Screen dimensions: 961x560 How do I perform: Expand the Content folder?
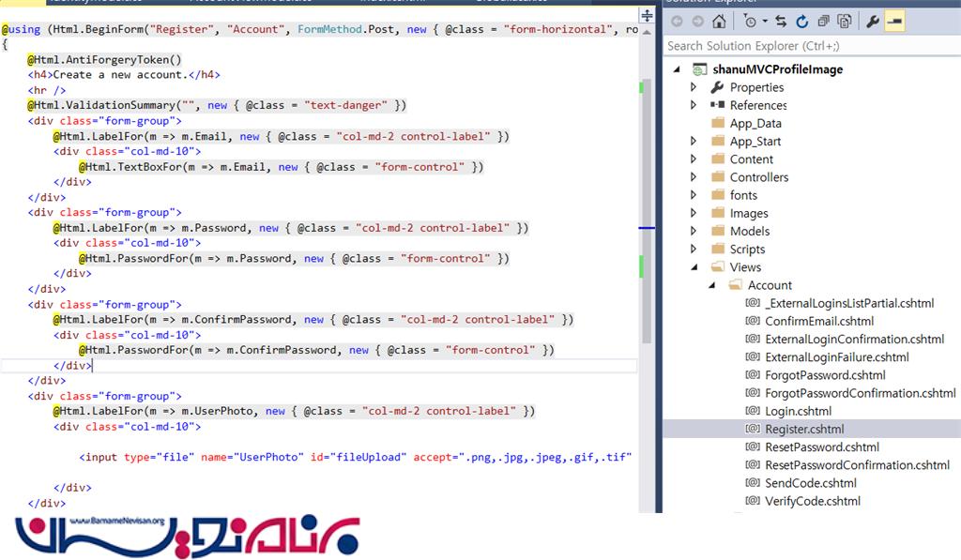tap(694, 159)
